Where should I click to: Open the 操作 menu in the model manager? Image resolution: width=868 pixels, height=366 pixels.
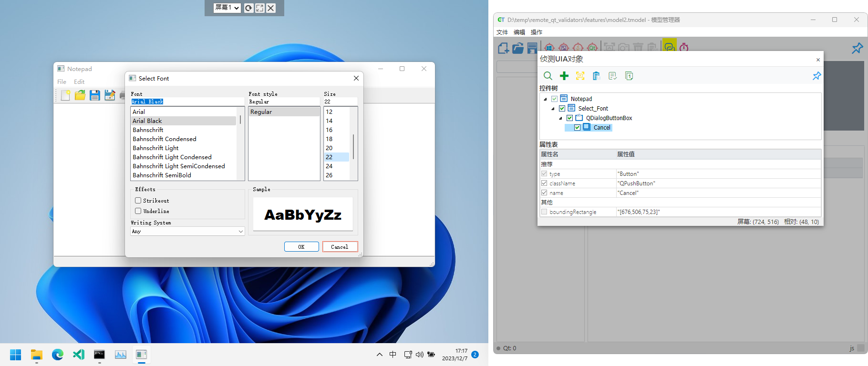click(537, 32)
